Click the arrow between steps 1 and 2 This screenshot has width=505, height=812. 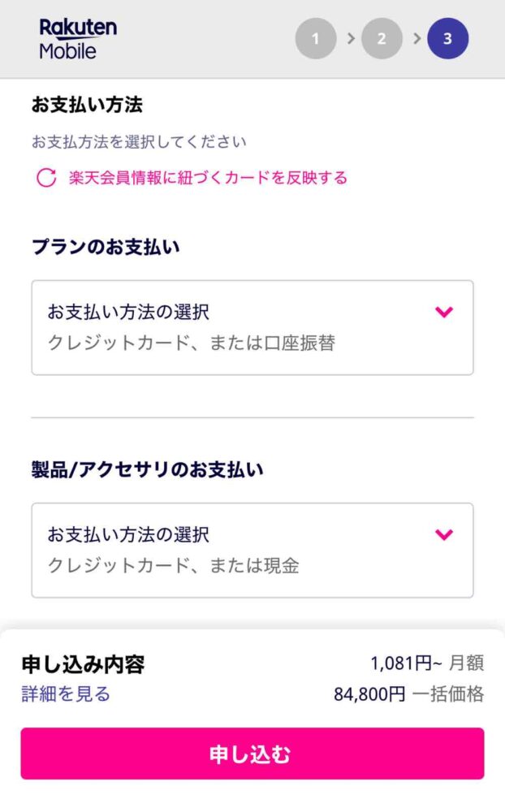pyautogui.click(x=351, y=38)
